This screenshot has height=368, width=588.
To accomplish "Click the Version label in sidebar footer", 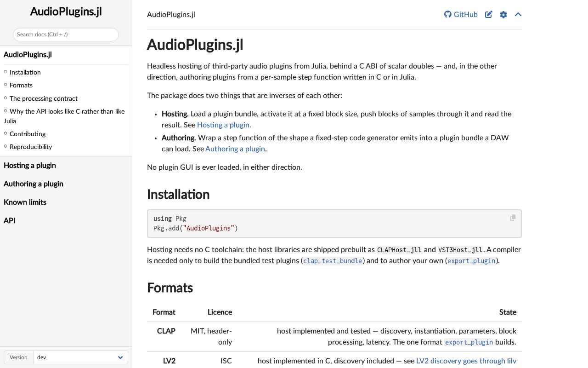I will point(18,357).
